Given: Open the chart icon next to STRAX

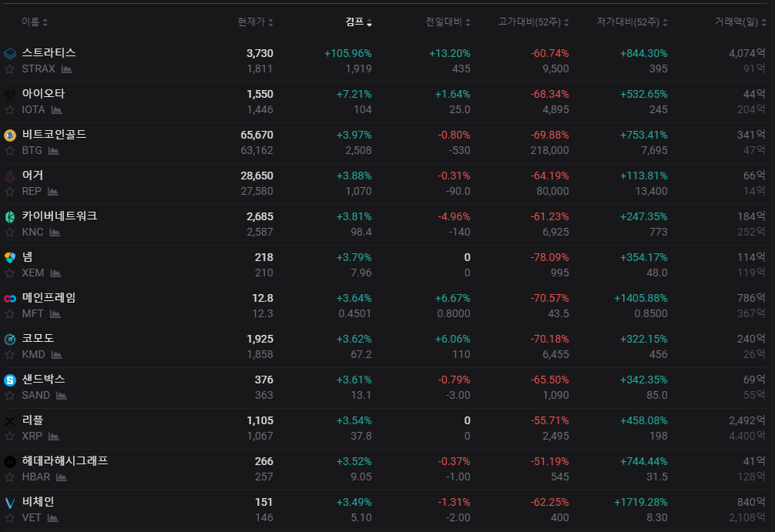Looking at the screenshot, I should (x=67, y=69).
